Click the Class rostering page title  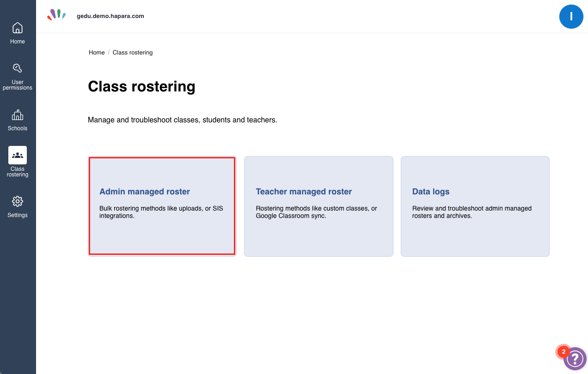click(x=141, y=87)
